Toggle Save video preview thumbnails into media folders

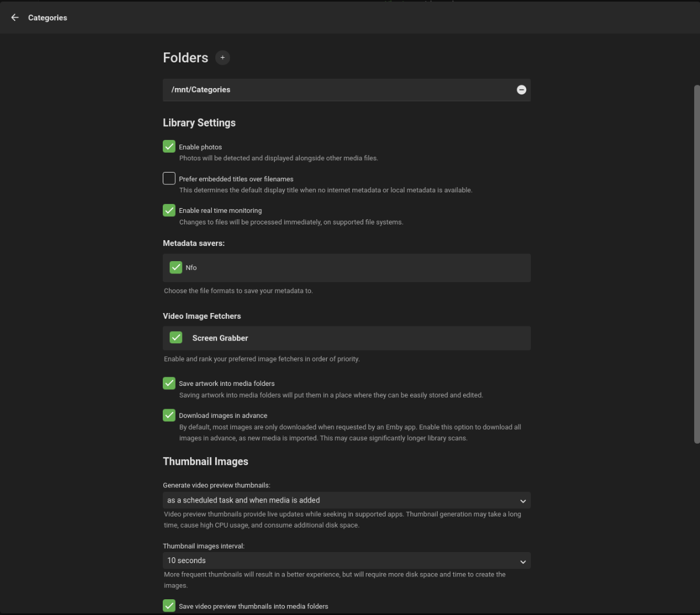169,606
